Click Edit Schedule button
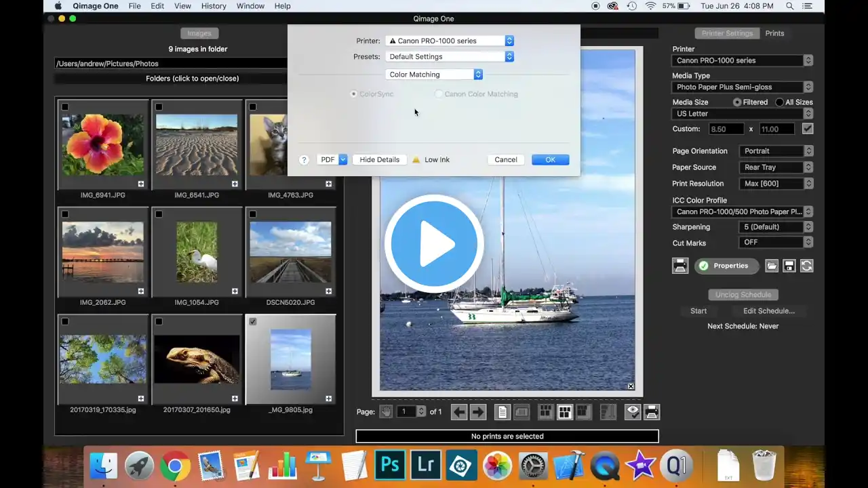Screen dimensions: 868x488 coord(764,311)
